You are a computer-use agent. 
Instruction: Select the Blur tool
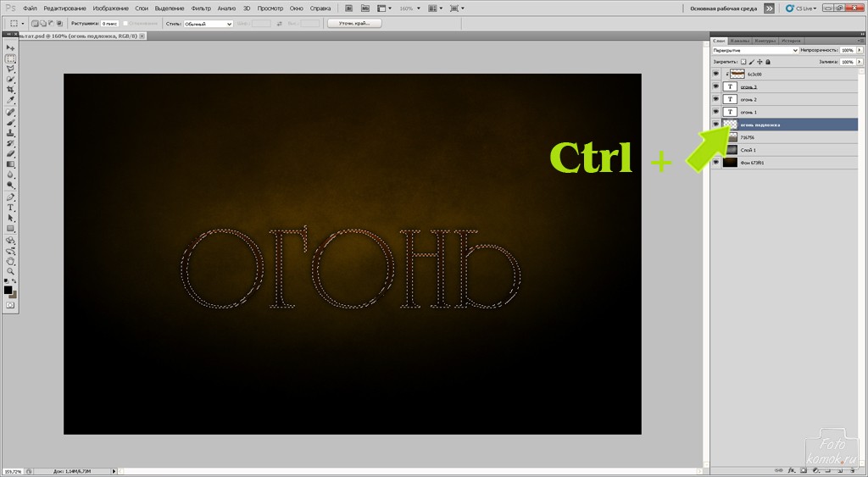coord(10,175)
